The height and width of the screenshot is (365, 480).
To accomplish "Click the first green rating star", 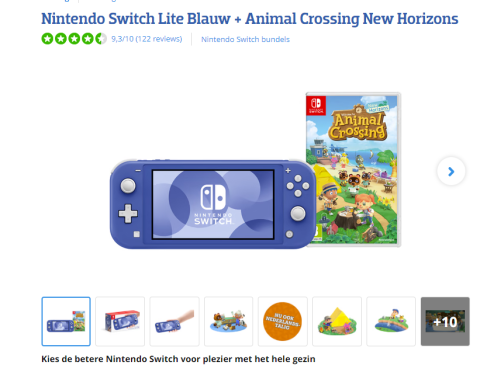I will [x=47, y=39].
